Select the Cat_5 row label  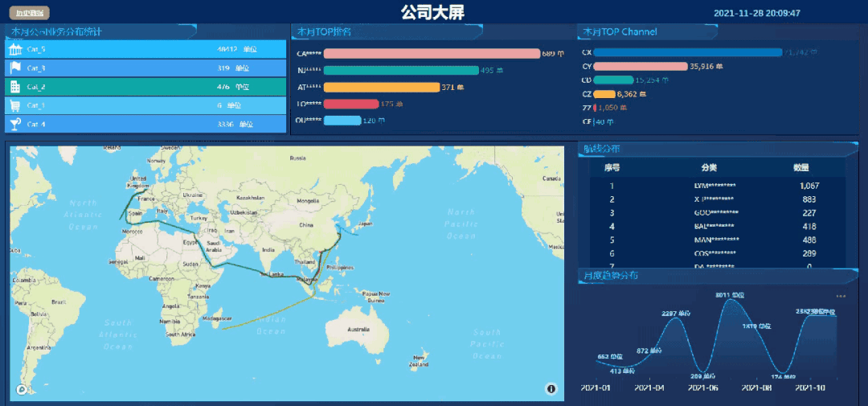36,50
